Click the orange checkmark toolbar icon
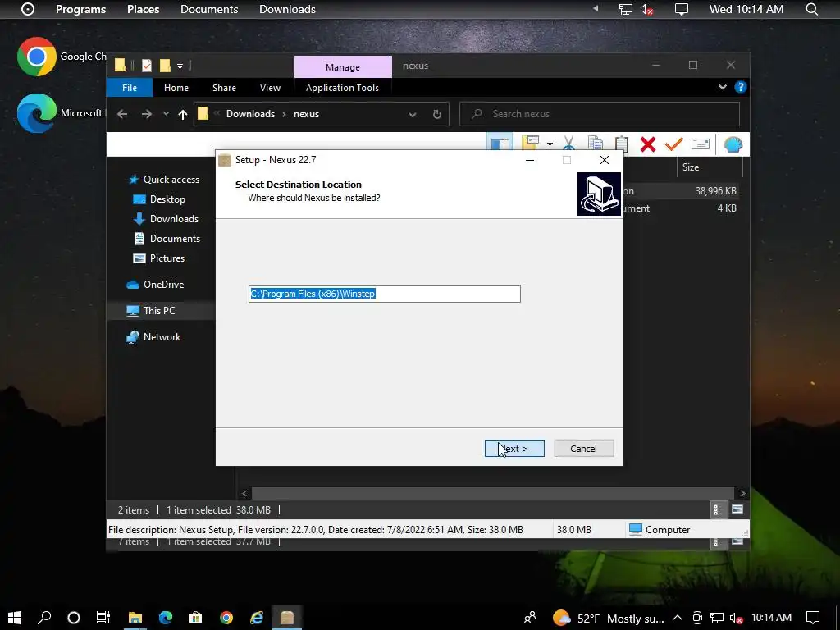The width and height of the screenshot is (840, 630). 674,144
